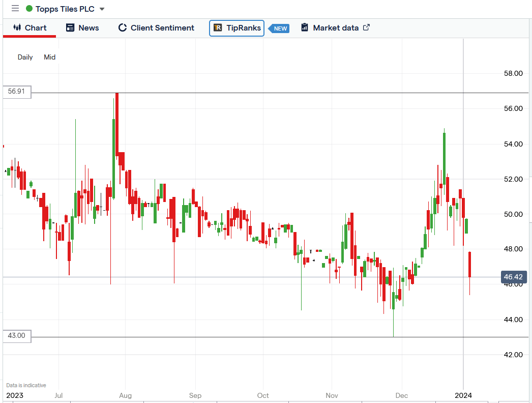Click the NEW badge next to TipRanks

[x=279, y=28]
